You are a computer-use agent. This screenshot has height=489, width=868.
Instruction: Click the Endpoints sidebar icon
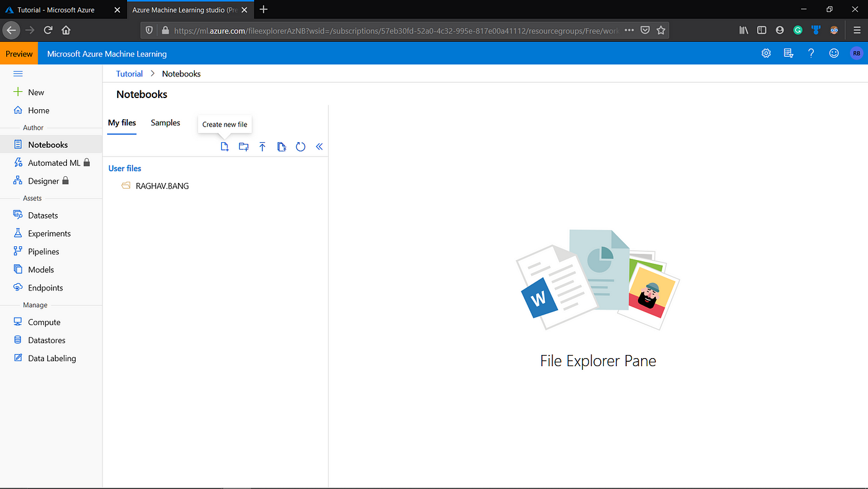click(18, 288)
